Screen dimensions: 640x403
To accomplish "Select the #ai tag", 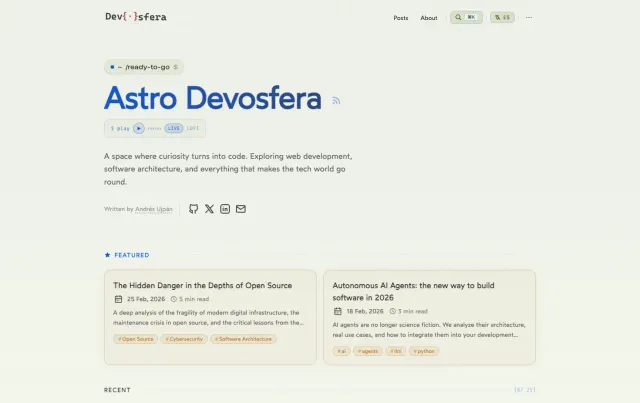I will pos(341,351).
